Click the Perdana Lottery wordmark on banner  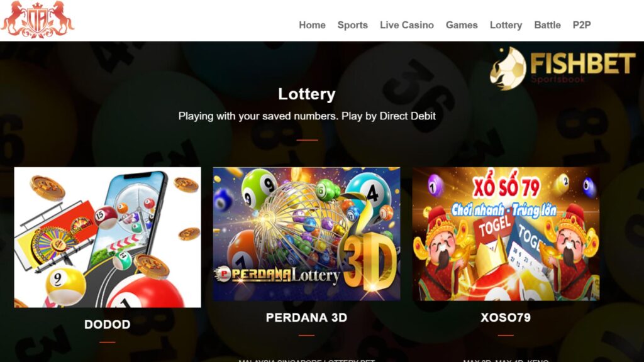pyautogui.click(x=278, y=275)
